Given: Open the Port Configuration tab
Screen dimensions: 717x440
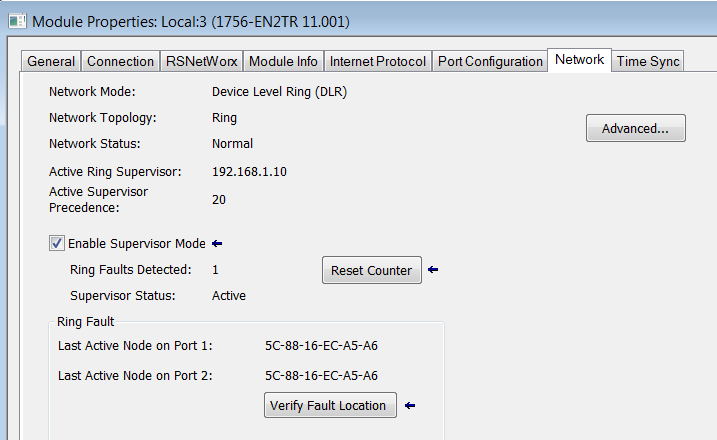Looking at the screenshot, I should pos(490,61).
